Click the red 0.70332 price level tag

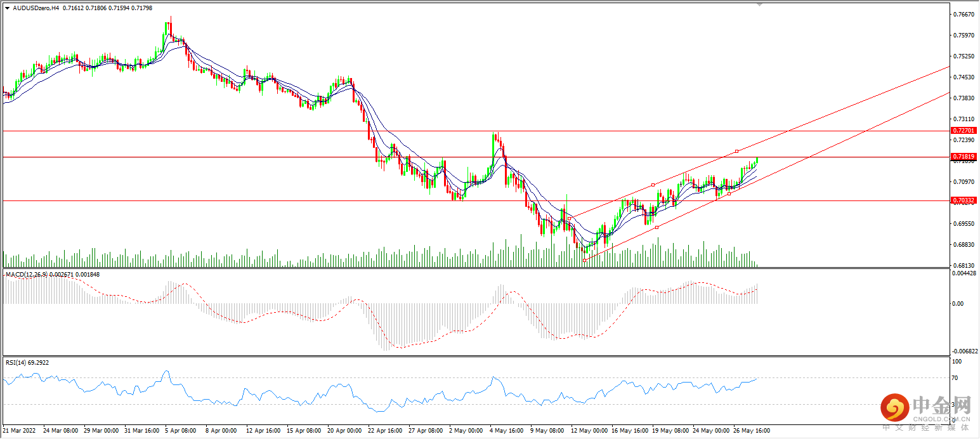pyautogui.click(x=964, y=200)
